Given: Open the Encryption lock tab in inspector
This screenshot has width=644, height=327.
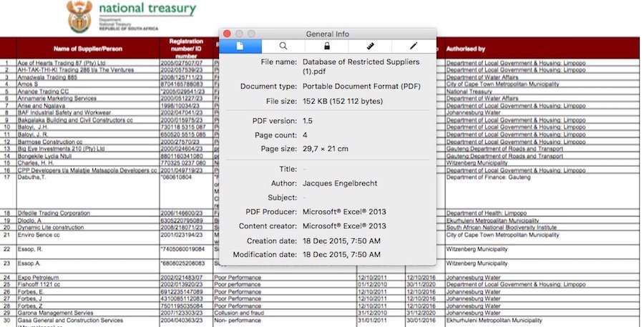Looking at the screenshot, I should coord(327,46).
